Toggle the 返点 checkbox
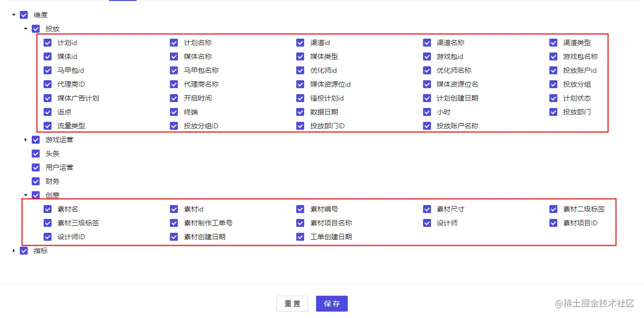This screenshot has width=644, height=318. [x=48, y=112]
